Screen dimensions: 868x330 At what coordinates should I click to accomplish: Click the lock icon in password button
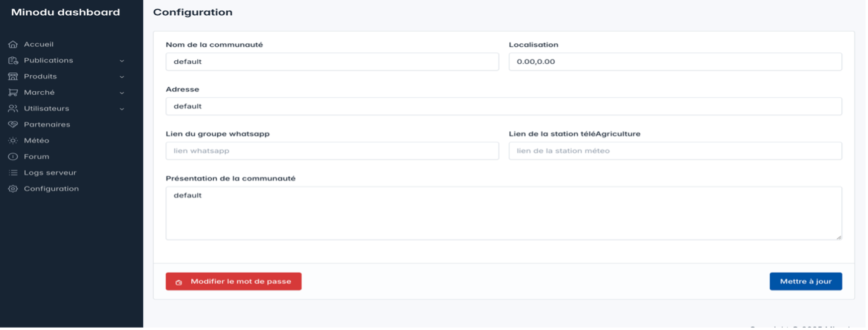[179, 282]
